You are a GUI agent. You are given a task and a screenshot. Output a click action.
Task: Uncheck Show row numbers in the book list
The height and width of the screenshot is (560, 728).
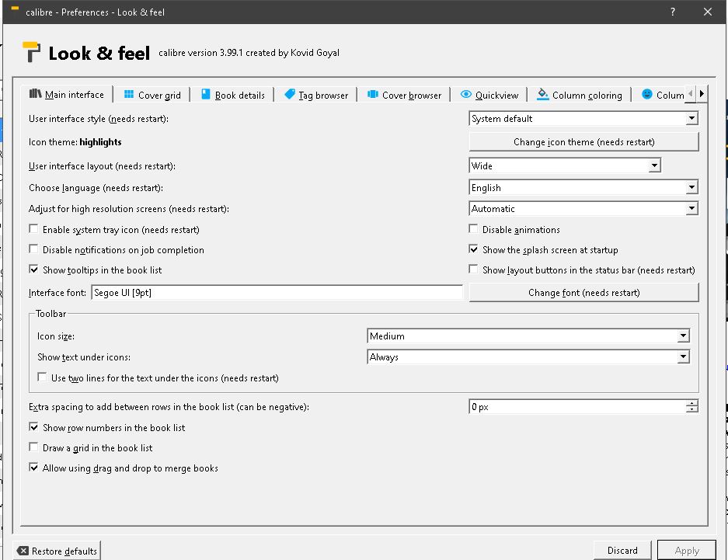click(33, 427)
